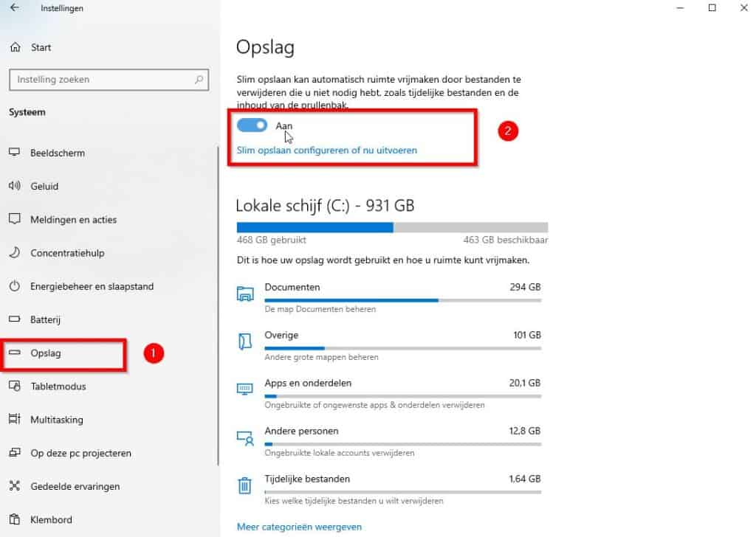Click the Klembord clipboard icon
Viewport: 756px width, 537px height.
coord(15,519)
